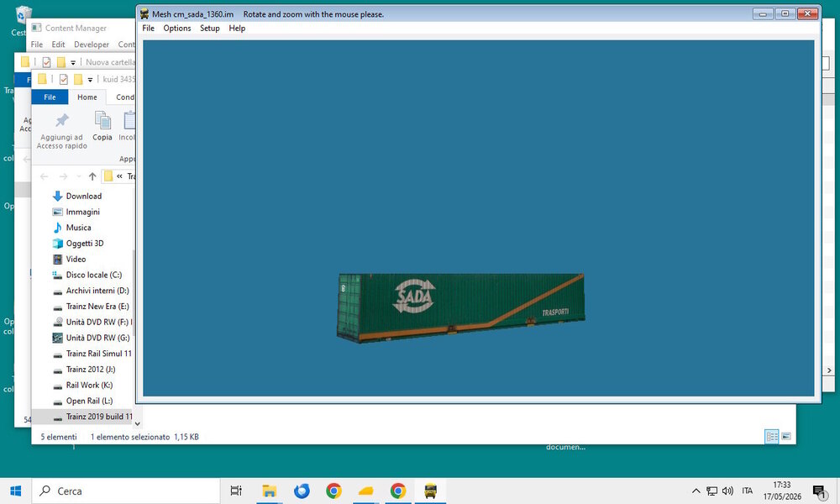The width and height of the screenshot is (840, 504).
Task: Go back with Explorer's back arrow
Action: coord(44,176)
